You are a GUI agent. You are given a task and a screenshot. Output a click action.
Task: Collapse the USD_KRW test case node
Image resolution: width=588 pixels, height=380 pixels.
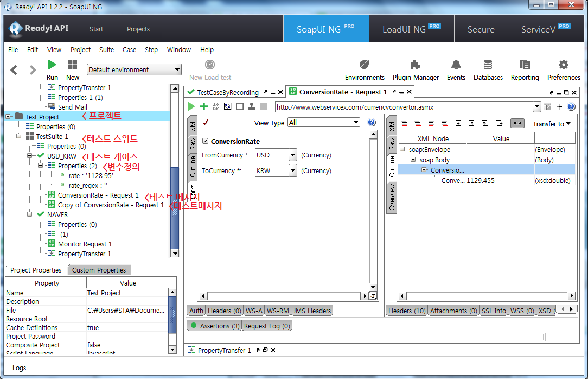click(30, 156)
